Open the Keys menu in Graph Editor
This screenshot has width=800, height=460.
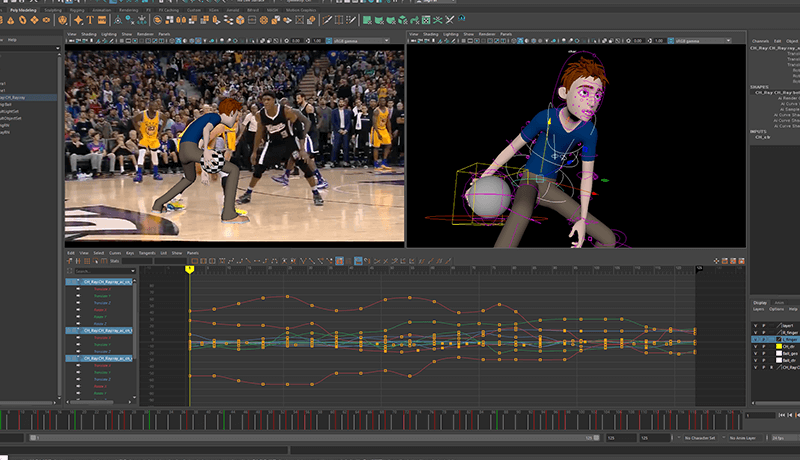click(x=130, y=253)
